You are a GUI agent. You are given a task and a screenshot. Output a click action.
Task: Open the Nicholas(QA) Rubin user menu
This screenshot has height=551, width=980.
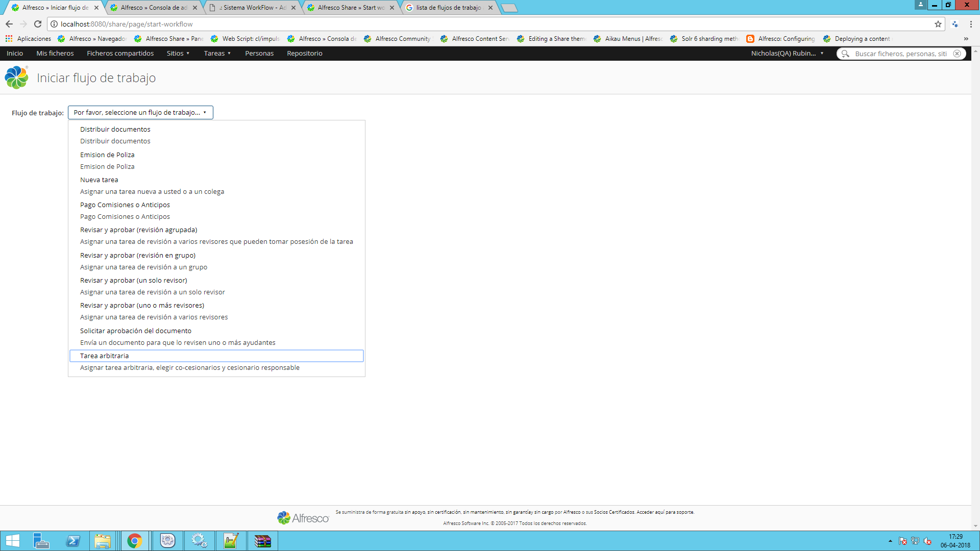787,53
